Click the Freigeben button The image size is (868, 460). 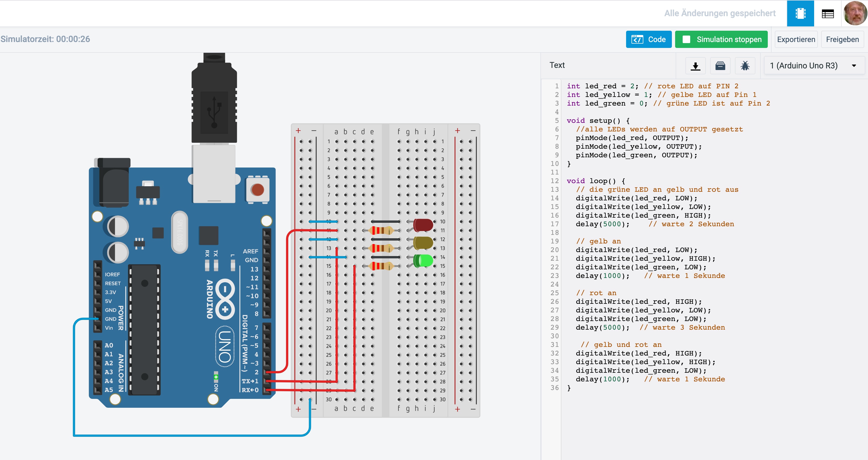[x=842, y=39]
